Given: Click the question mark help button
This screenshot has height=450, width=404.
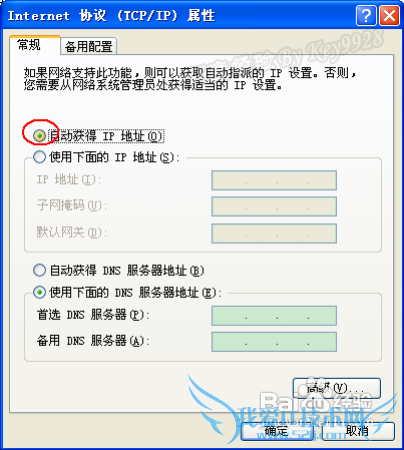Looking at the screenshot, I should tap(366, 15).
